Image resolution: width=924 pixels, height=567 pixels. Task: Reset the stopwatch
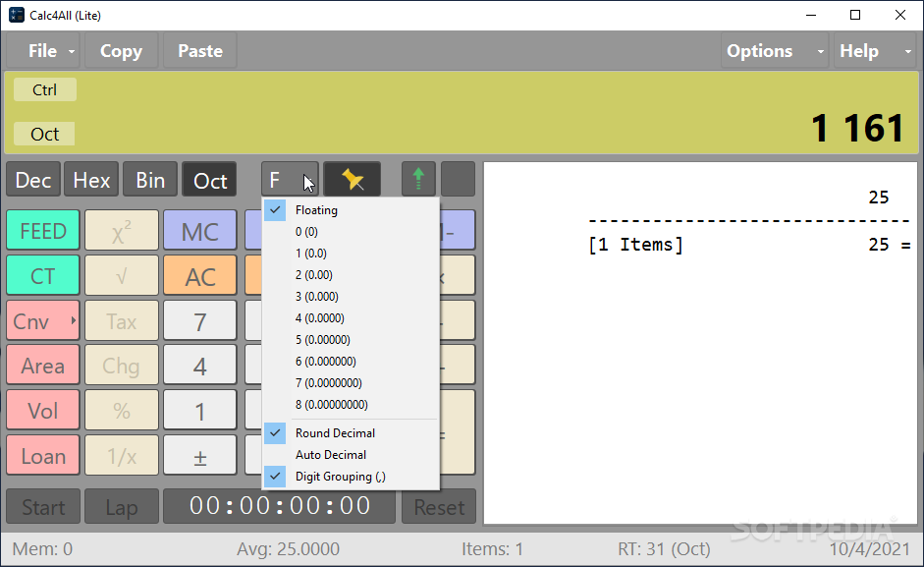click(438, 506)
